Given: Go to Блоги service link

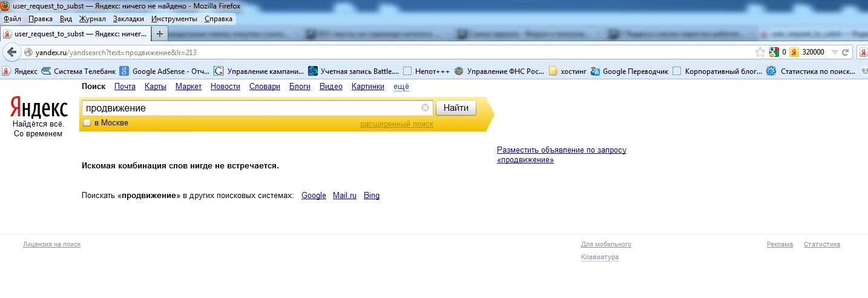Looking at the screenshot, I should point(300,87).
